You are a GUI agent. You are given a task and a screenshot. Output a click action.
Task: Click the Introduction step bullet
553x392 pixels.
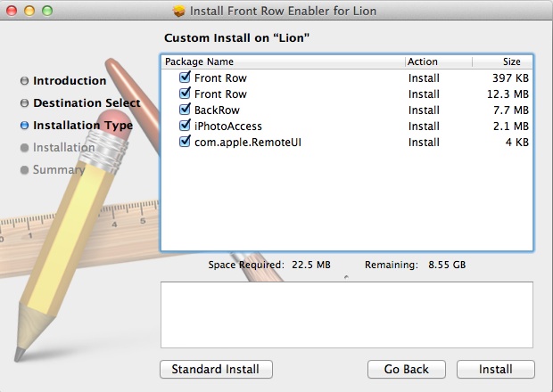click(24, 81)
